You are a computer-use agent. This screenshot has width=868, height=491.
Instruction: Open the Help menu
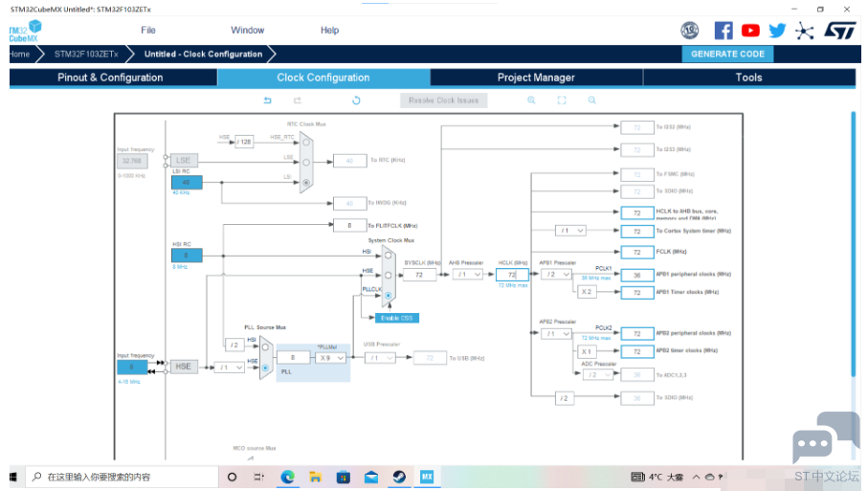[x=329, y=31]
